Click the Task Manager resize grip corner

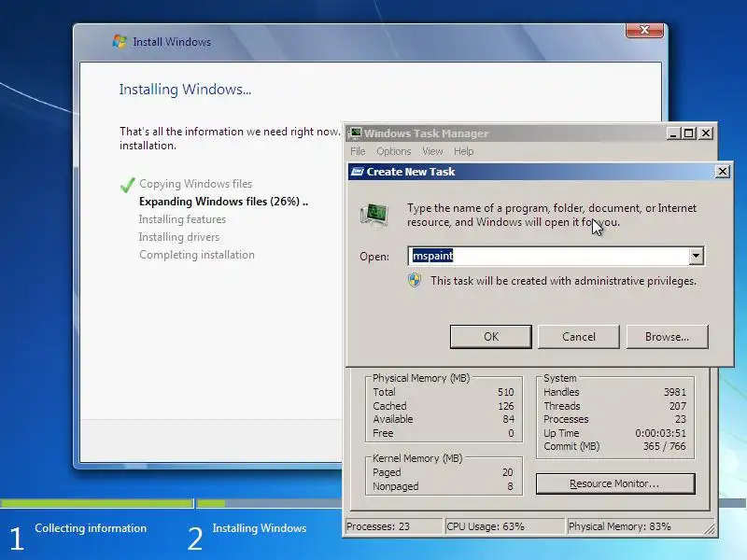tap(710, 528)
